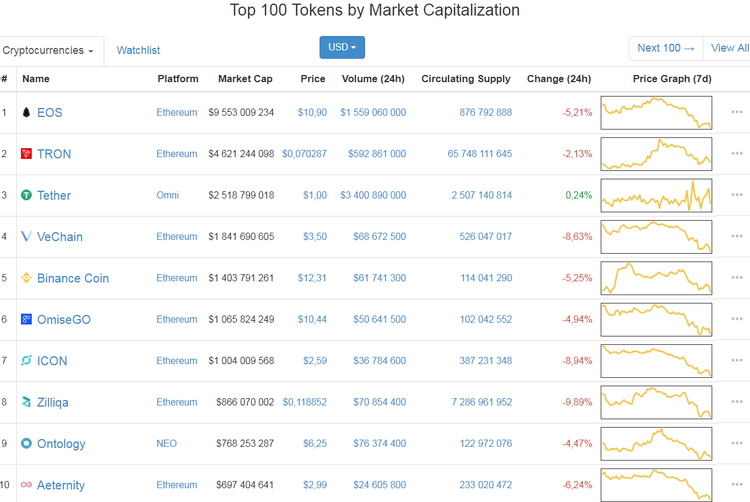The image size is (750, 502).
Task: Open the EOS 7d price graph
Action: pyautogui.click(x=656, y=113)
